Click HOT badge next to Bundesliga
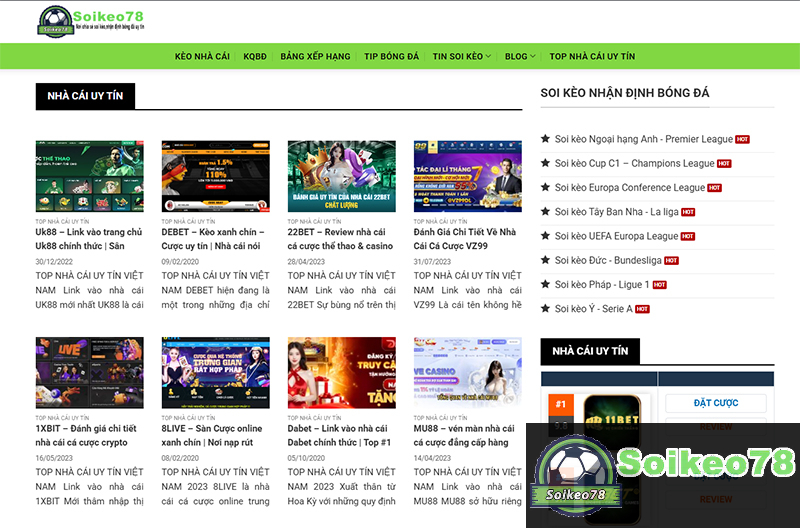 [x=671, y=260]
